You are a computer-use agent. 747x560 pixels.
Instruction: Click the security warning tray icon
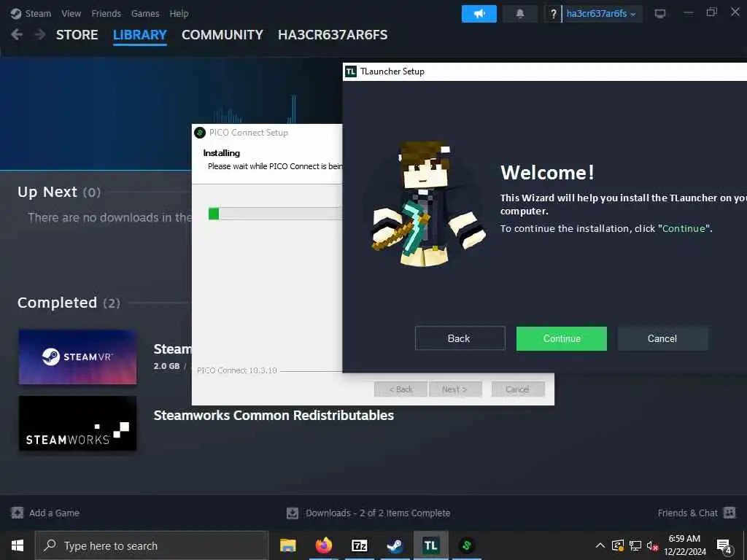(617, 545)
